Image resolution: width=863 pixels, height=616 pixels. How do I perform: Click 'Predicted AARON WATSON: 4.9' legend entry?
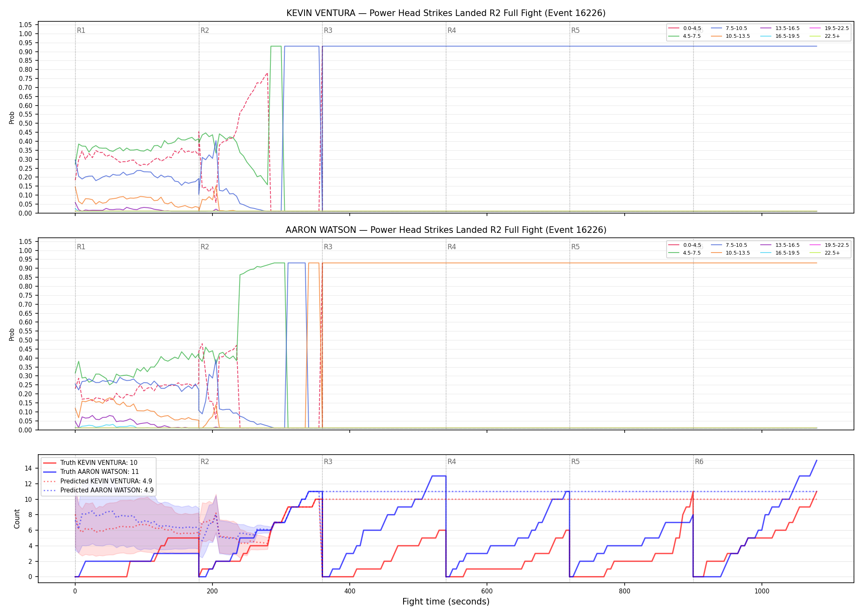[x=99, y=490]
